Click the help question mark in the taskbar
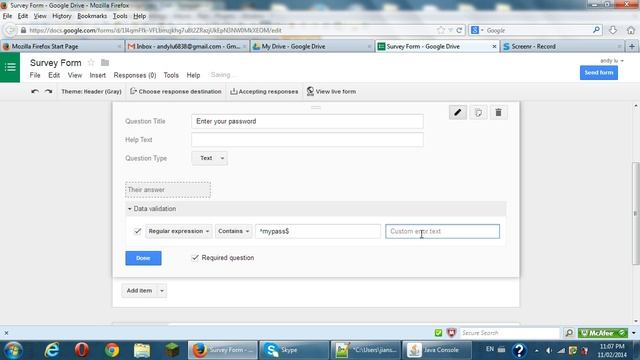This screenshot has width=640, height=360. (x=519, y=350)
